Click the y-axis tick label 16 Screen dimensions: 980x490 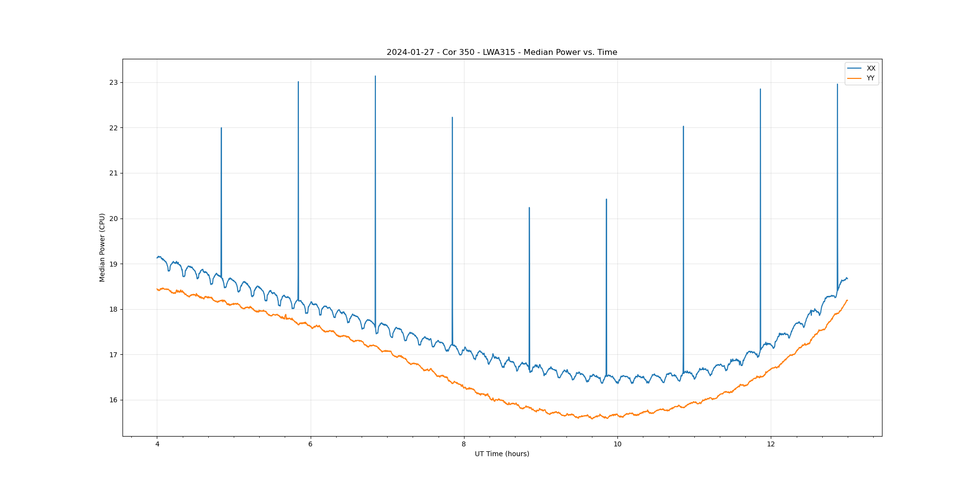coord(114,400)
